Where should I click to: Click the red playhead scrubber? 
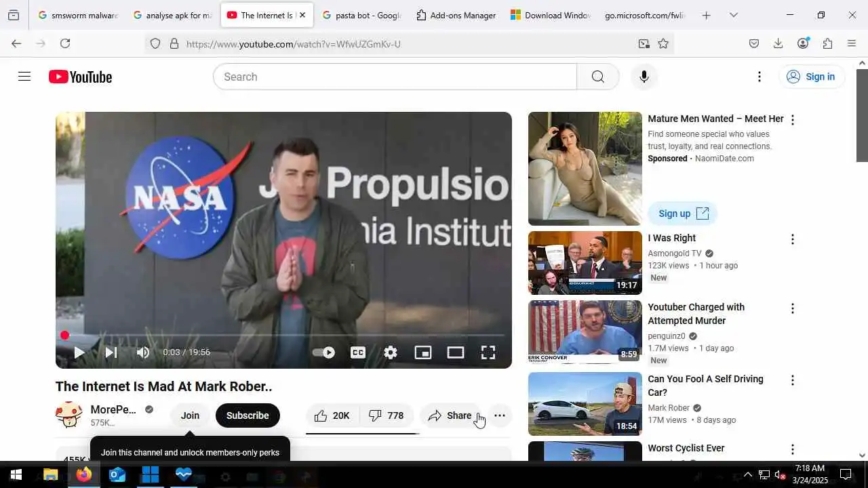pos(64,335)
